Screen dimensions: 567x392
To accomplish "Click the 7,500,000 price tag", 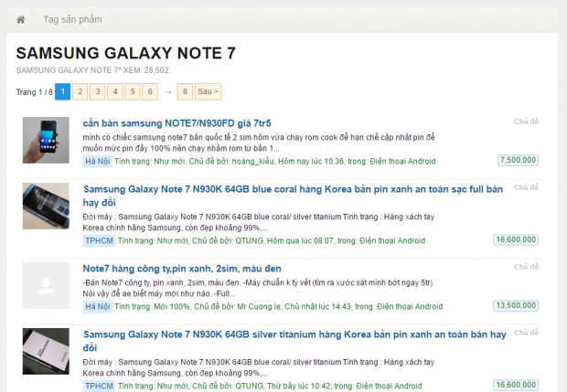I will tap(518, 161).
